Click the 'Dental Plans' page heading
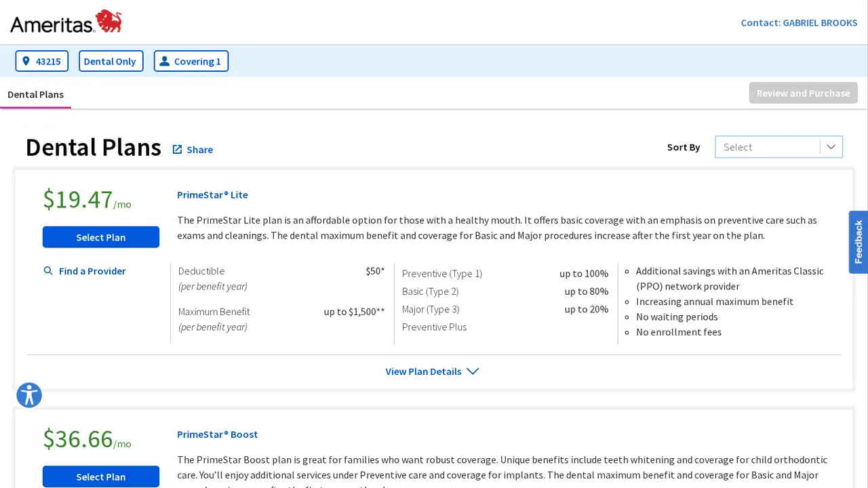This screenshot has height=488, width=868. [x=94, y=147]
